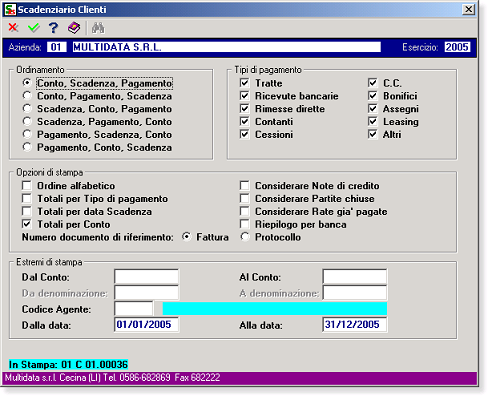This screenshot has width=488, height=396.
Task: Enable Ordine alfabetico option
Action: click(x=27, y=185)
